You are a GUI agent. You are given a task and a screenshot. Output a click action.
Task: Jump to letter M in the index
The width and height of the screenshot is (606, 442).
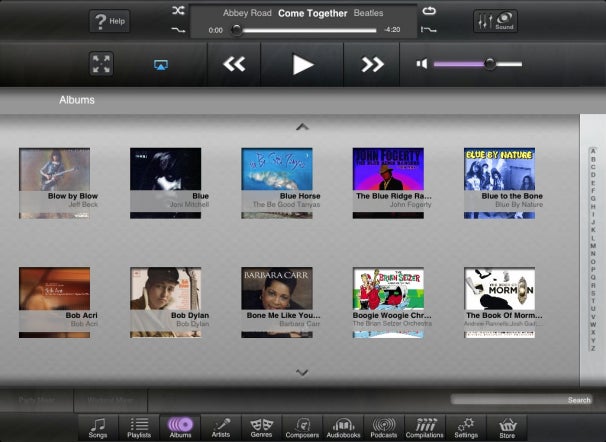(x=593, y=245)
